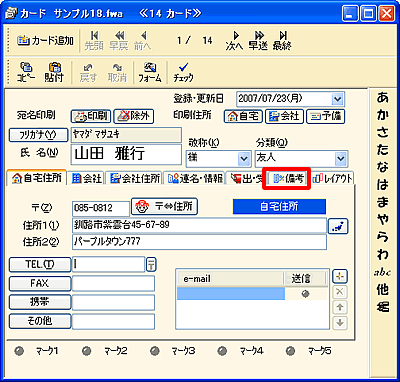Open the 登録・更新日 date dropdown

338,99
